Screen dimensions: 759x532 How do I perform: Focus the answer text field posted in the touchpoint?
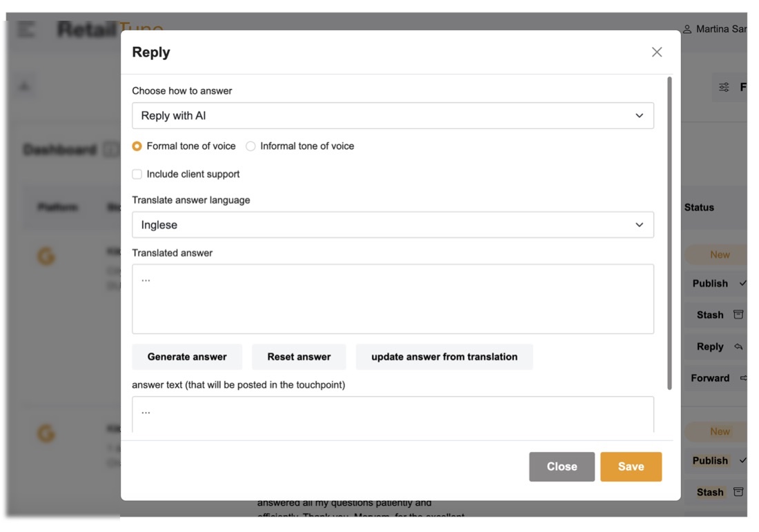(393, 415)
